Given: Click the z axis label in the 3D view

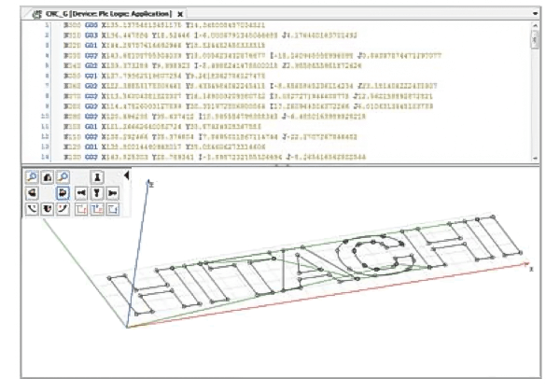Looking at the screenshot, I should pos(152,185).
